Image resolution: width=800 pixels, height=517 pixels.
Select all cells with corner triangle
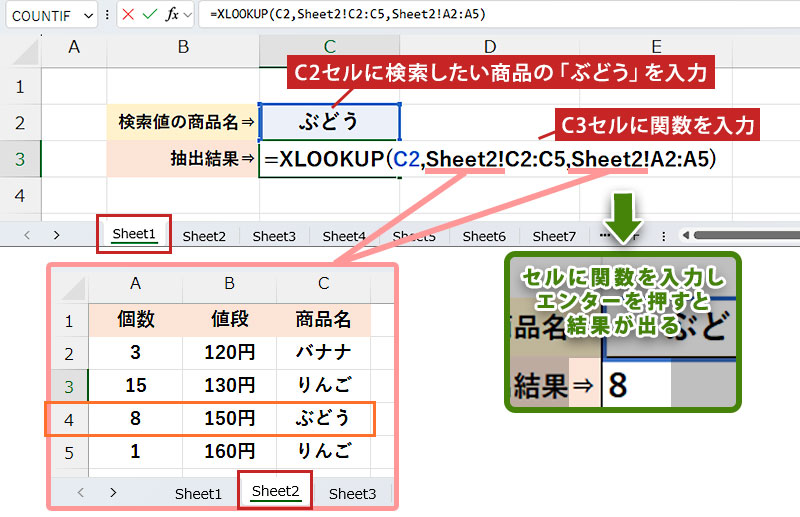coord(26,53)
